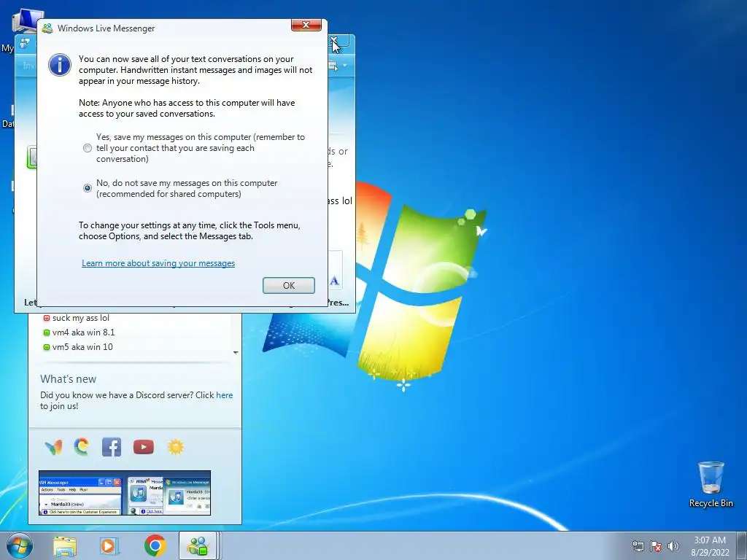
Task: Follow the 'here' Discord server link
Action: coord(225,394)
